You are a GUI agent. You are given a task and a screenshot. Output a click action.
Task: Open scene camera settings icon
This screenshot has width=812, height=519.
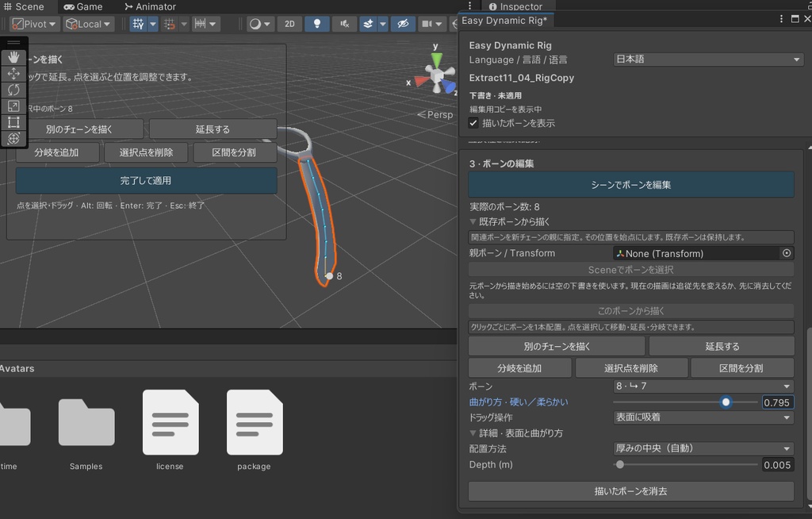427,24
